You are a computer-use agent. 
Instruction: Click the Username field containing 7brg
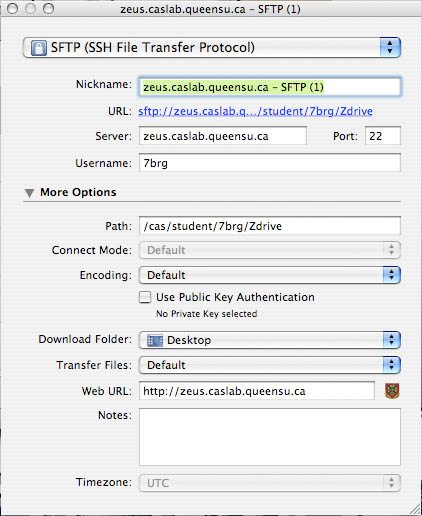270,163
